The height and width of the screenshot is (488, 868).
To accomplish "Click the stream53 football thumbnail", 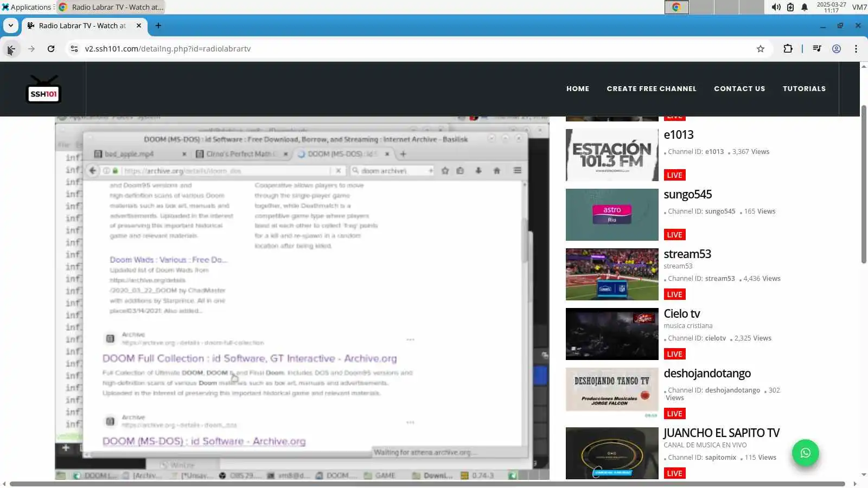I will [612, 274].
